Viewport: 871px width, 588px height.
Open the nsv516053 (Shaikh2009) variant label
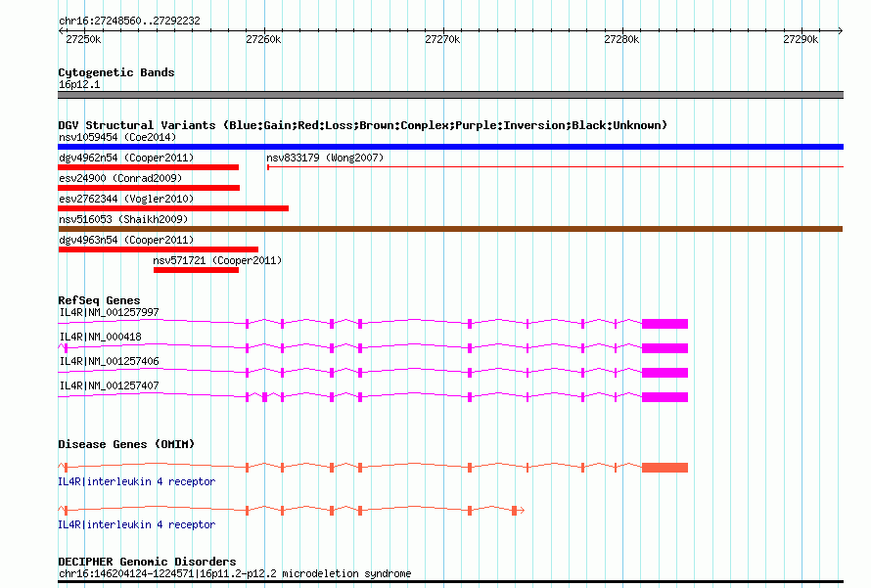click(x=123, y=219)
